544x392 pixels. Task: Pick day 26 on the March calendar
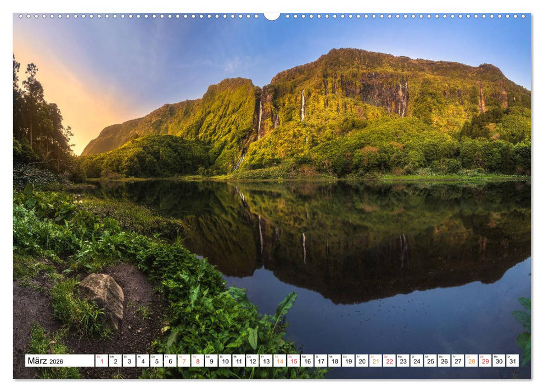click(444, 361)
